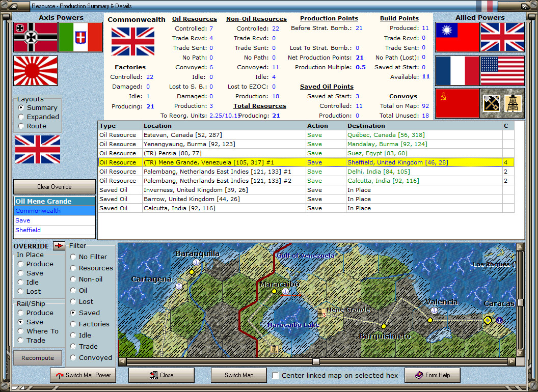538x392 pixels.
Task: Click the map's horizontal scrollbar thumb
Action: [x=316, y=361]
